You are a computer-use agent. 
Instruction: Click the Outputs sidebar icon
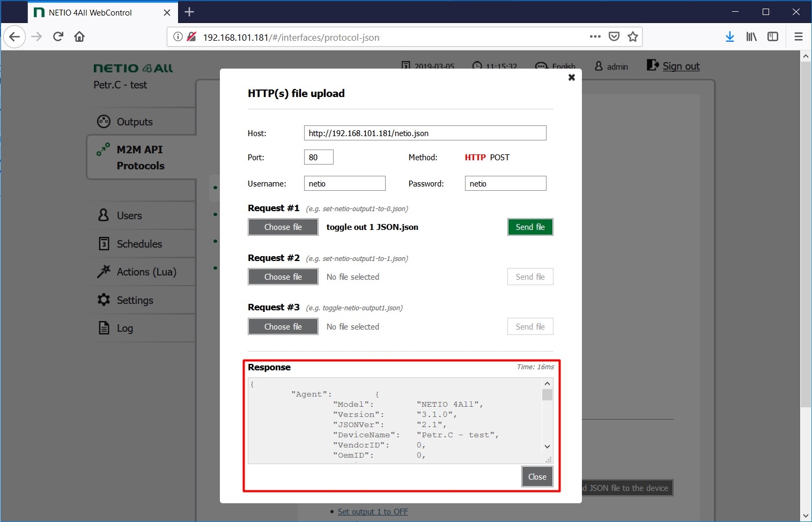click(104, 121)
